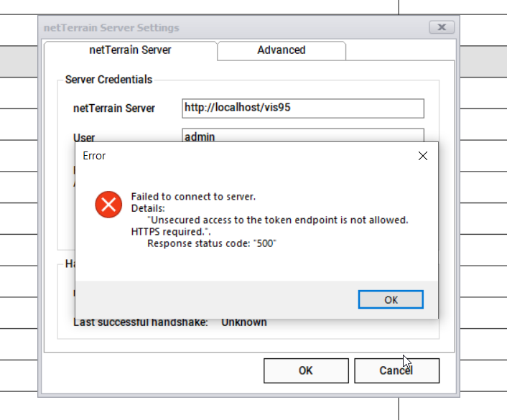Click the Server Credentials group label

(108, 80)
